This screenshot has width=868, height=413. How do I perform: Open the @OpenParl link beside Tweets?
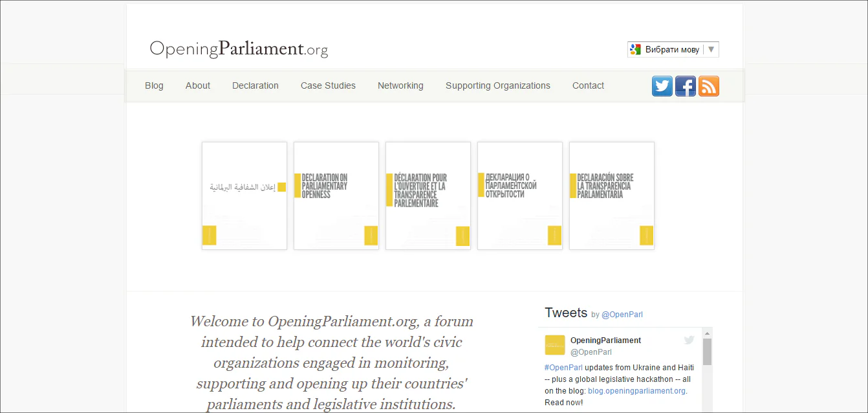pos(622,315)
